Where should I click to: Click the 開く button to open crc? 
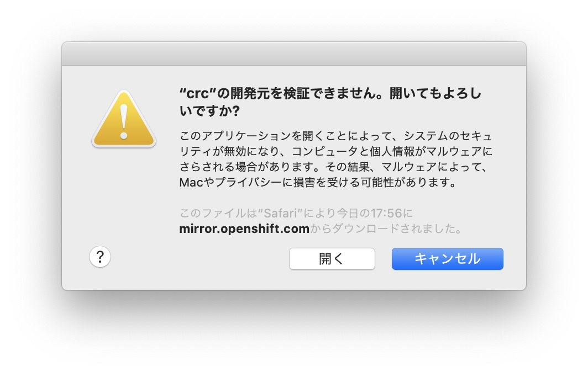tap(332, 259)
